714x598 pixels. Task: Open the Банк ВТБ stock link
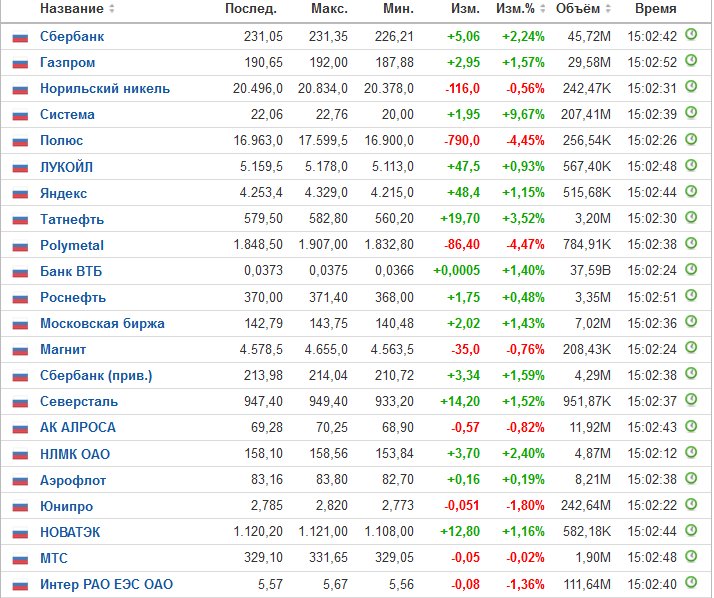71,271
